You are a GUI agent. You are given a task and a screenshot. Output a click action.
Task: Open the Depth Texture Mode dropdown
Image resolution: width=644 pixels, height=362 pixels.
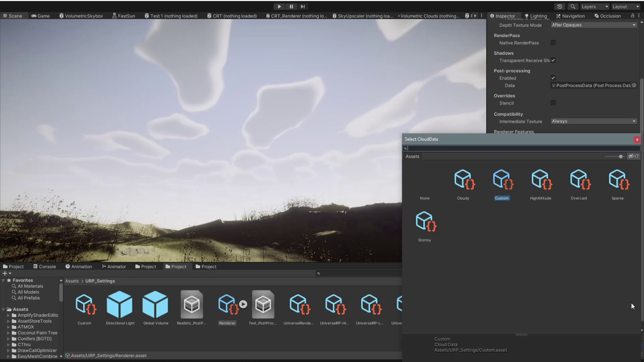[594, 25]
